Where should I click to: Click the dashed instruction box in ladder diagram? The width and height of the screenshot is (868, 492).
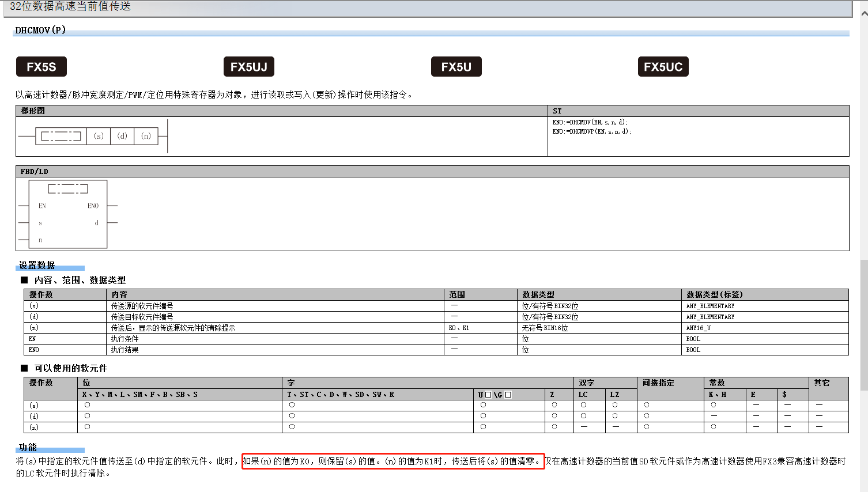click(61, 136)
